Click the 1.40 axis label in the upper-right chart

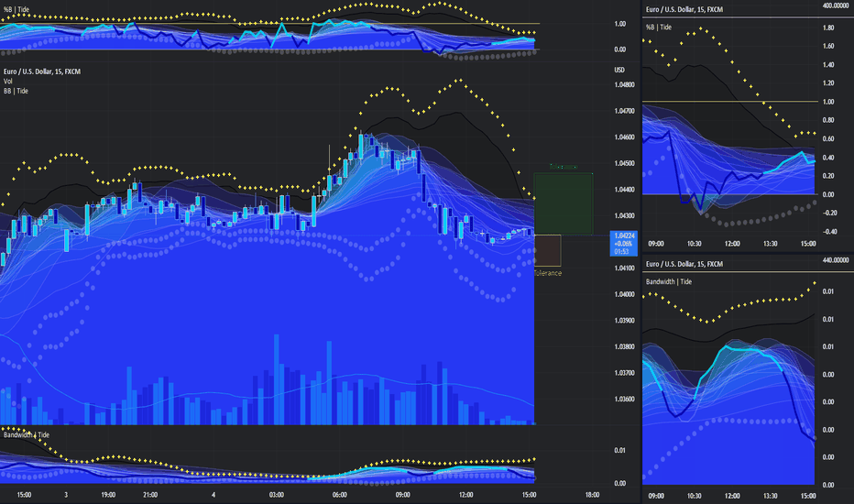tap(827, 65)
